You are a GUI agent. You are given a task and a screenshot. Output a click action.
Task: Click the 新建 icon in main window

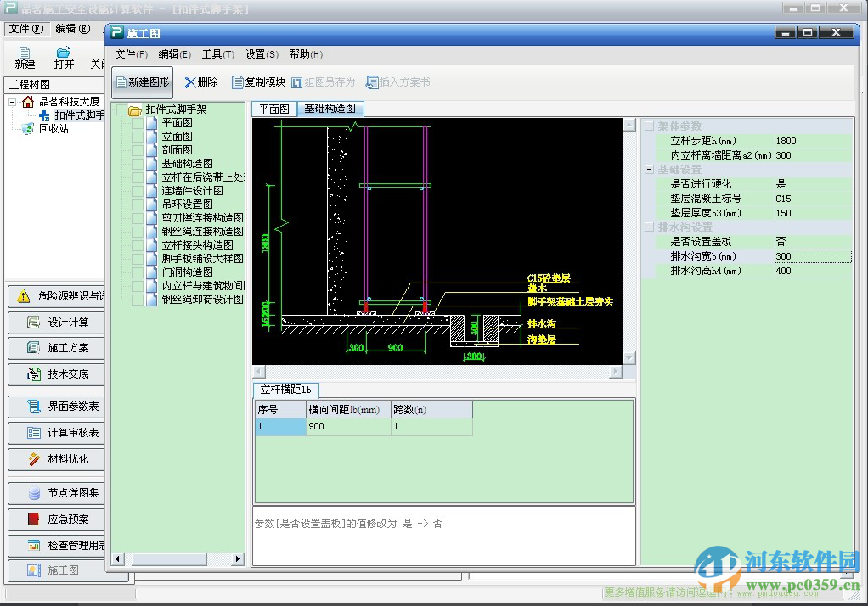click(x=25, y=53)
